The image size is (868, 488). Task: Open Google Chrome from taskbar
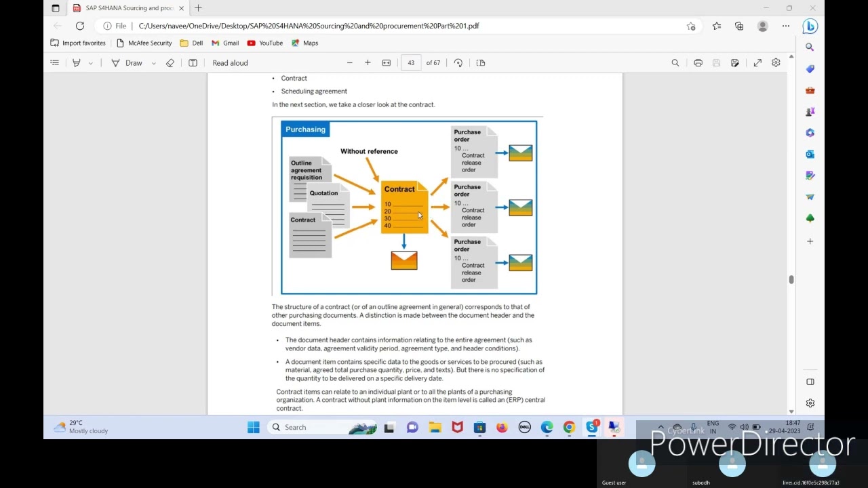coord(569,427)
